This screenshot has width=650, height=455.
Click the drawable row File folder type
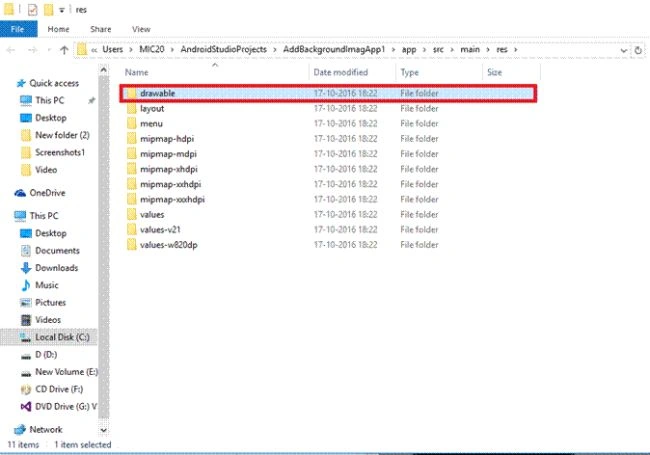(419, 93)
